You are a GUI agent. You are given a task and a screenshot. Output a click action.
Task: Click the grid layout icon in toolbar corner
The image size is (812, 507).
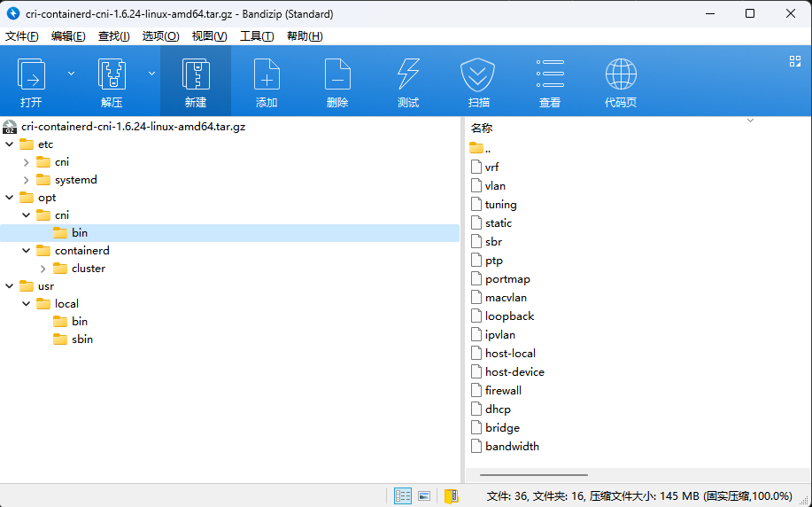click(x=795, y=61)
